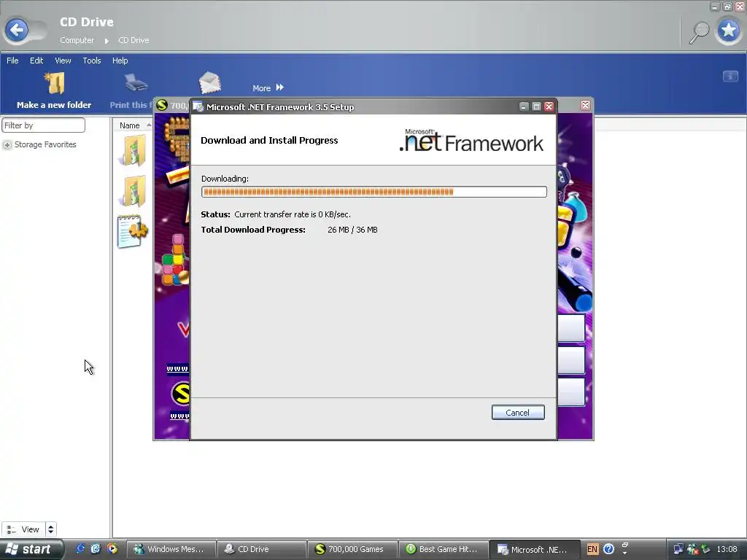Click the 700,000 Games window title icon
The image size is (747, 560).
tap(162, 105)
